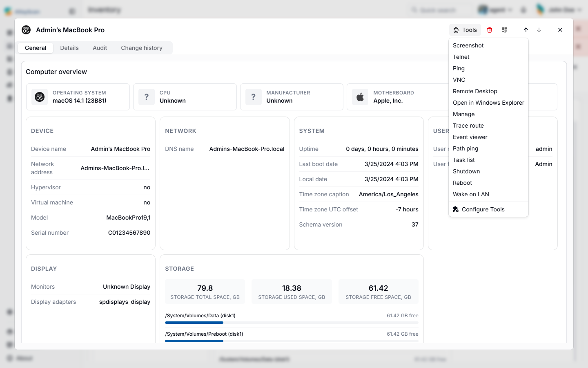This screenshot has height=368, width=588.
Task: Go to next computer with down arrow
Action: pyautogui.click(x=539, y=30)
